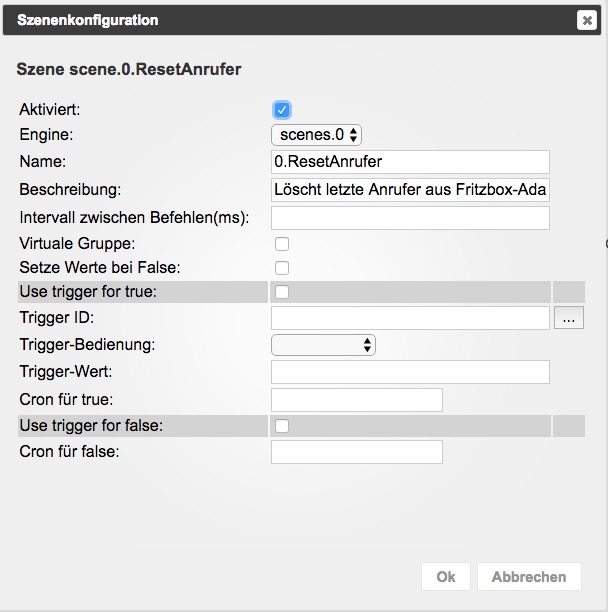Tick the Use trigger for false checkbox

point(282,426)
